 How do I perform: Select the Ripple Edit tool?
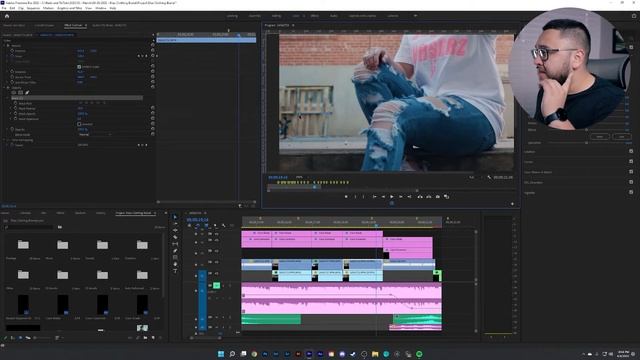point(175,230)
